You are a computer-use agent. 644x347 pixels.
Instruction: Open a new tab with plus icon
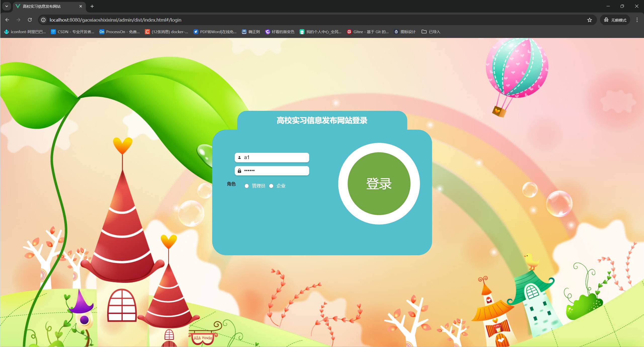coord(92,6)
